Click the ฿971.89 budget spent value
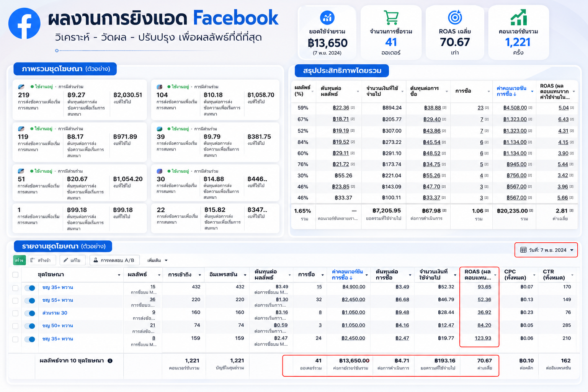588x392 pixels. click(125, 137)
